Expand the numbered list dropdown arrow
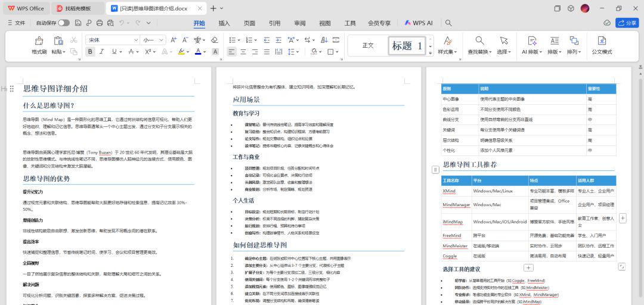Image resolution: width=644 pixels, height=305 pixels. [255, 40]
